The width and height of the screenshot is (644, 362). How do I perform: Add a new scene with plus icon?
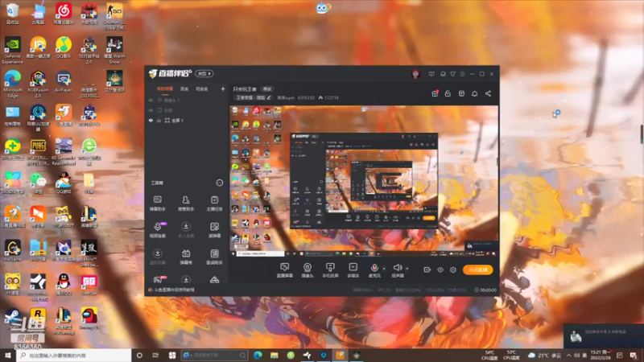223,88
